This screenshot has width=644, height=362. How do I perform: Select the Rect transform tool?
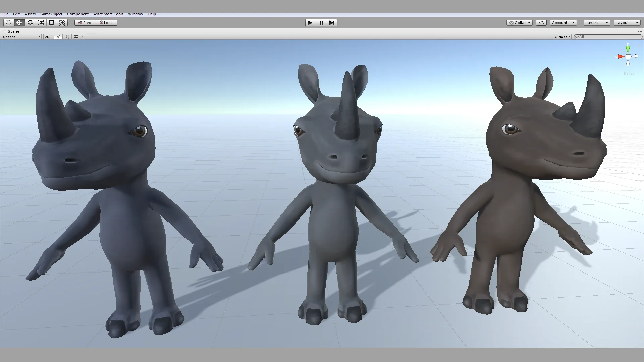click(51, 23)
